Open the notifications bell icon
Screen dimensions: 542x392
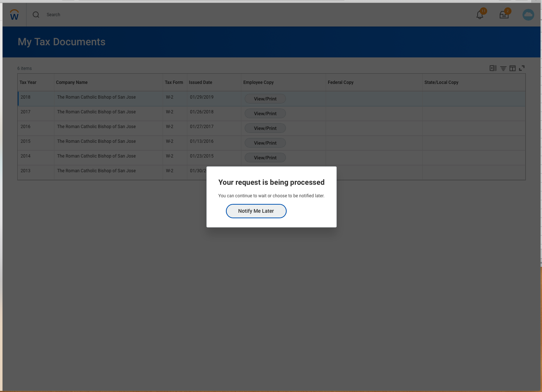pyautogui.click(x=480, y=14)
